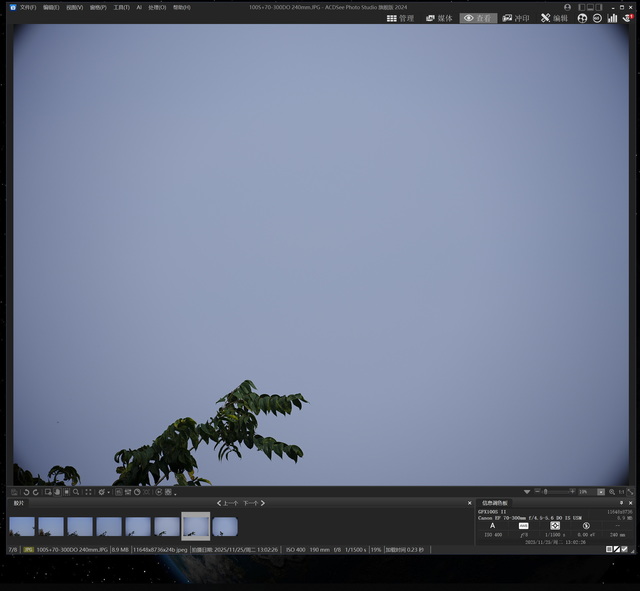Click the full screen icon in toolbar
Viewport: 640px width, 591px height.
88,492
